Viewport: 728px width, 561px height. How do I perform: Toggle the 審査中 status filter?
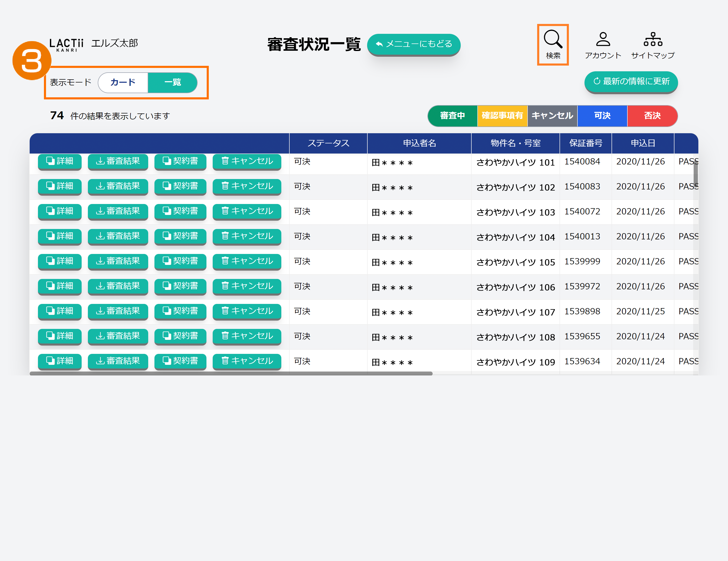coord(452,116)
